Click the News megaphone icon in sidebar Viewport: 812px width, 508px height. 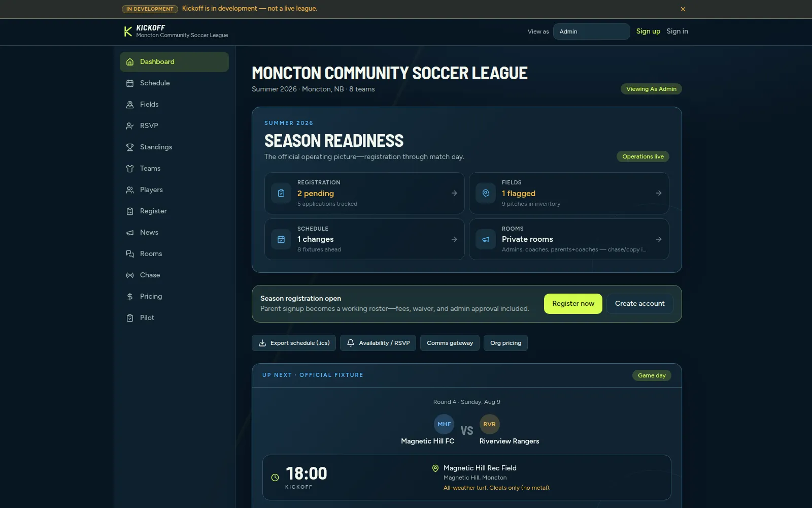coord(130,233)
